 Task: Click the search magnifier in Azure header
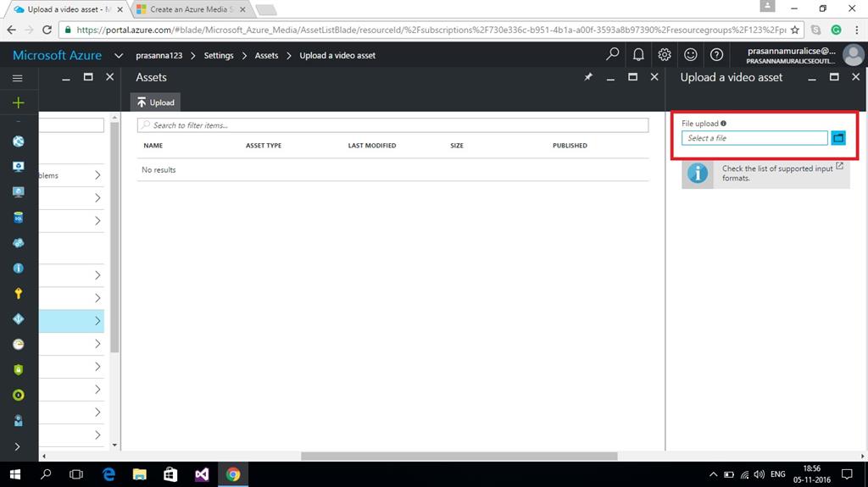tap(612, 54)
